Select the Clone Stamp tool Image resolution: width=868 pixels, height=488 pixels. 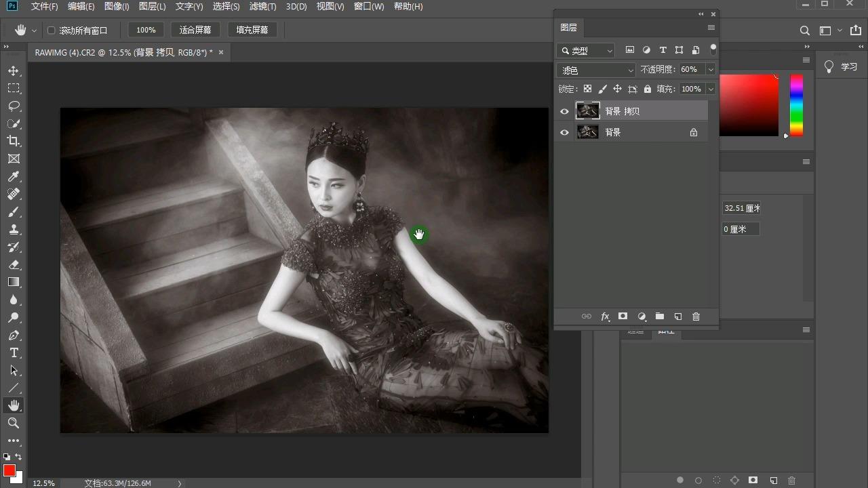click(x=14, y=229)
